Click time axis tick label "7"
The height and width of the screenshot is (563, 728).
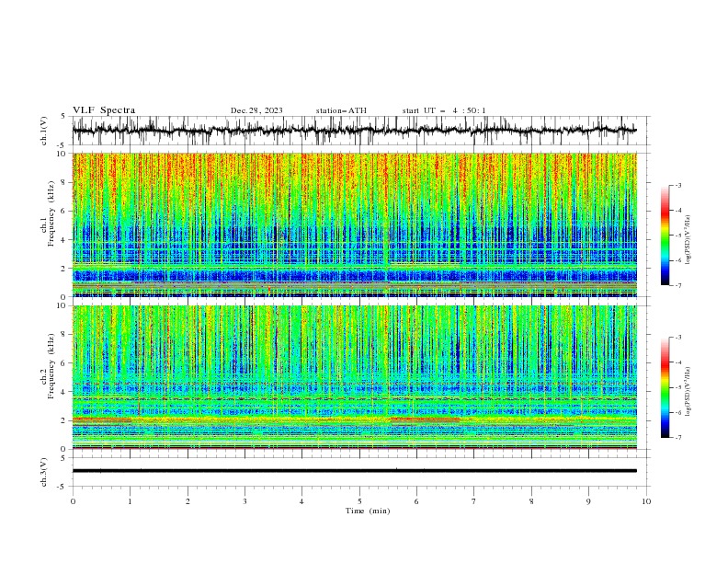point(474,501)
